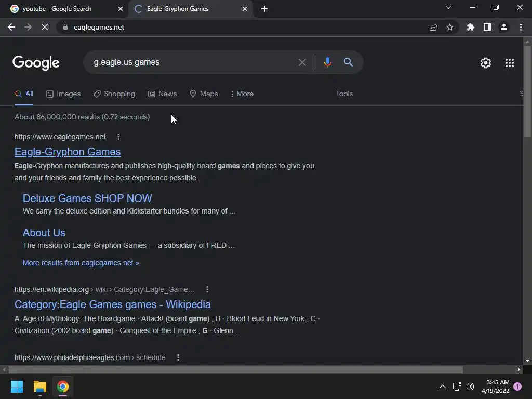Click the vertical scrollbar thumb
532x399 pixels.
tap(527, 91)
